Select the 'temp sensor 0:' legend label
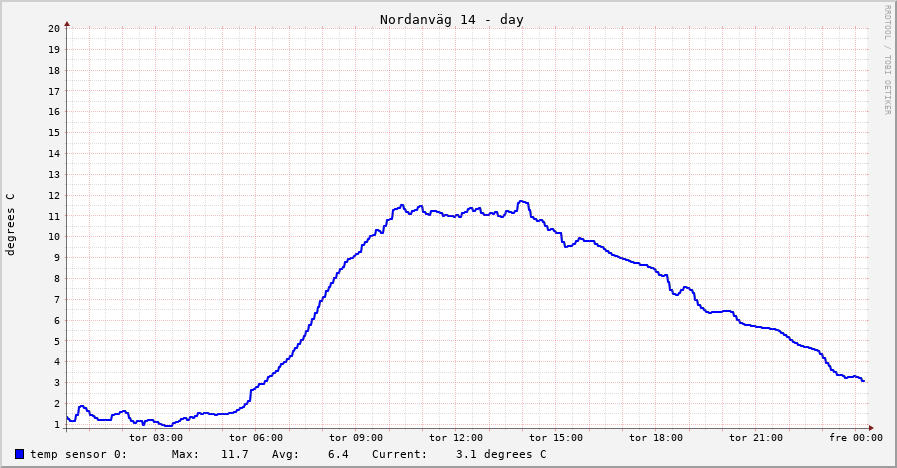Screen dimensions: 897x468 click(78, 454)
